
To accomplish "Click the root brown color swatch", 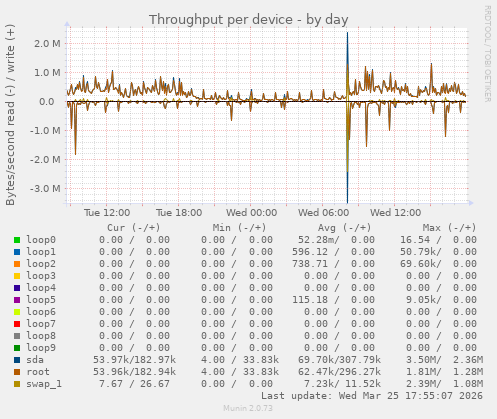I will pyautogui.click(x=17, y=372).
